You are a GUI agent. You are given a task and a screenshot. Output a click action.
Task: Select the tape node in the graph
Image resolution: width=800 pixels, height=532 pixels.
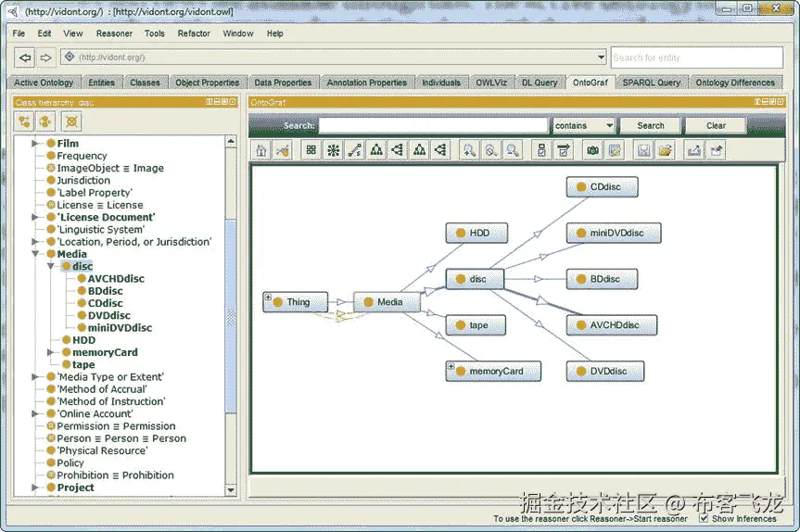[x=476, y=325]
